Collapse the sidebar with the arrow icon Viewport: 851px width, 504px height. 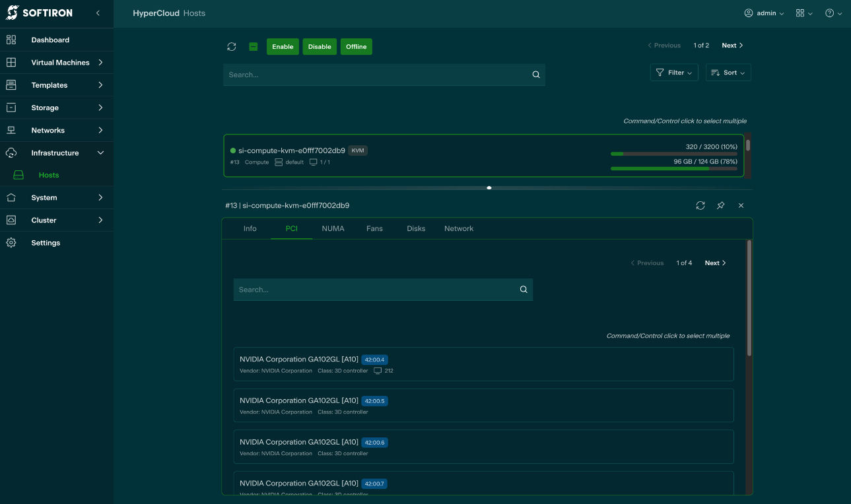98,13
